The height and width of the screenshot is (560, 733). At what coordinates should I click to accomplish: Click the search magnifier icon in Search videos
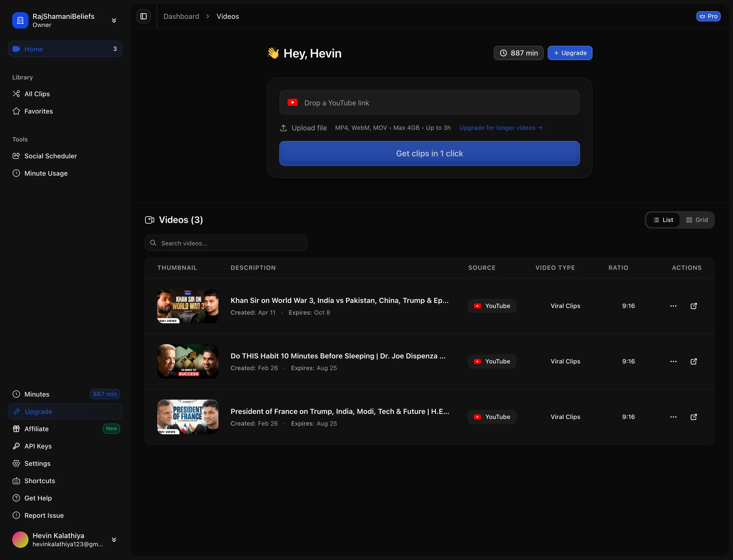[x=153, y=243]
